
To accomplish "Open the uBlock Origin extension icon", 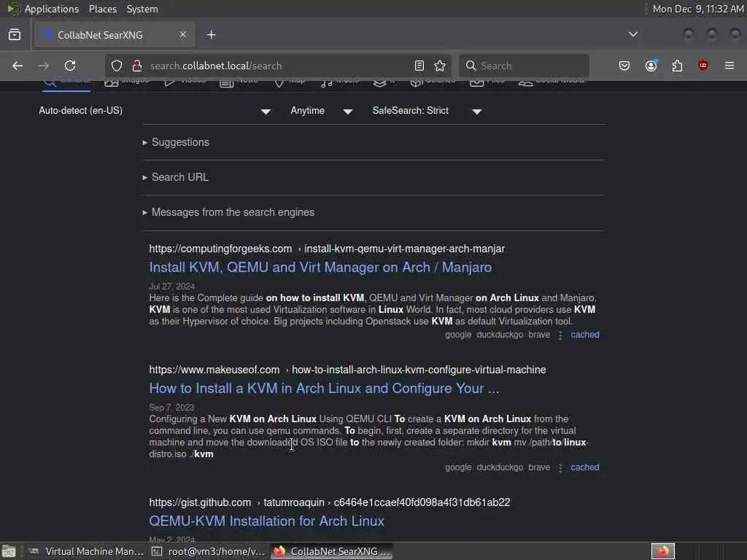I will pos(703,66).
